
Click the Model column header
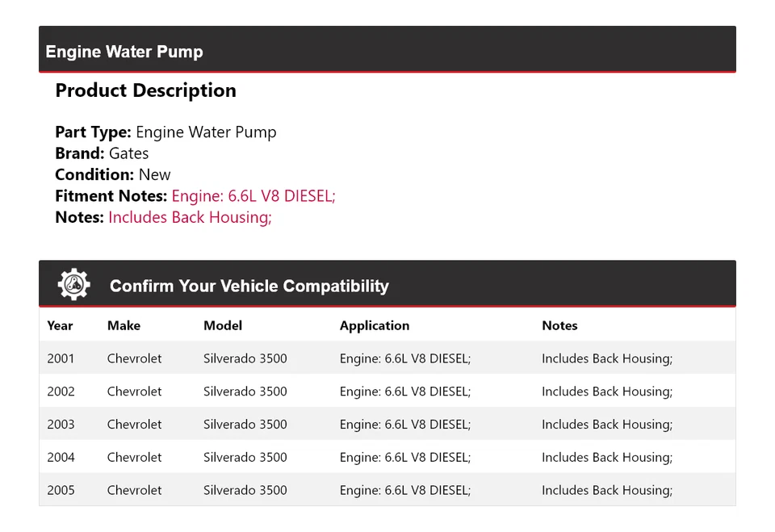coord(222,325)
